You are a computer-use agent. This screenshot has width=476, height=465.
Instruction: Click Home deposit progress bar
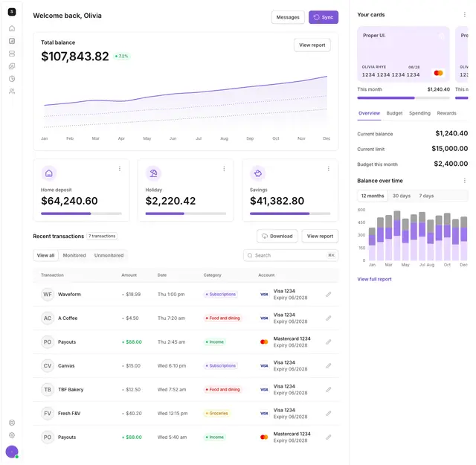coord(81,214)
